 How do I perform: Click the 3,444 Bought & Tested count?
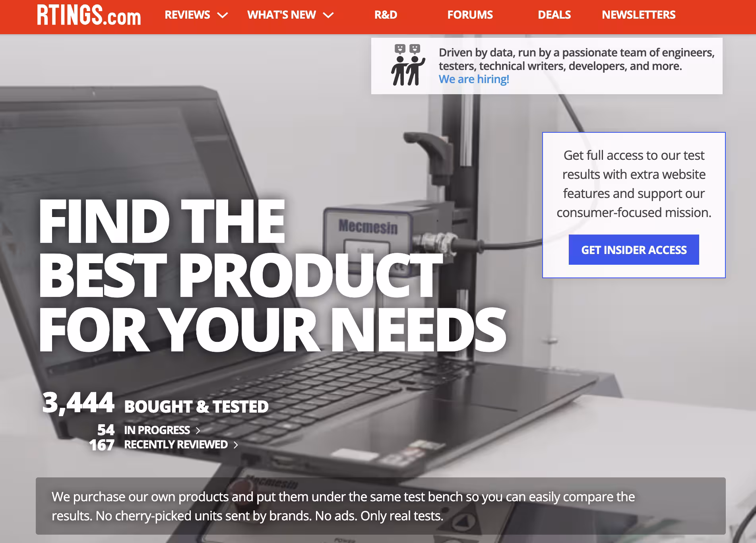[155, 403]
